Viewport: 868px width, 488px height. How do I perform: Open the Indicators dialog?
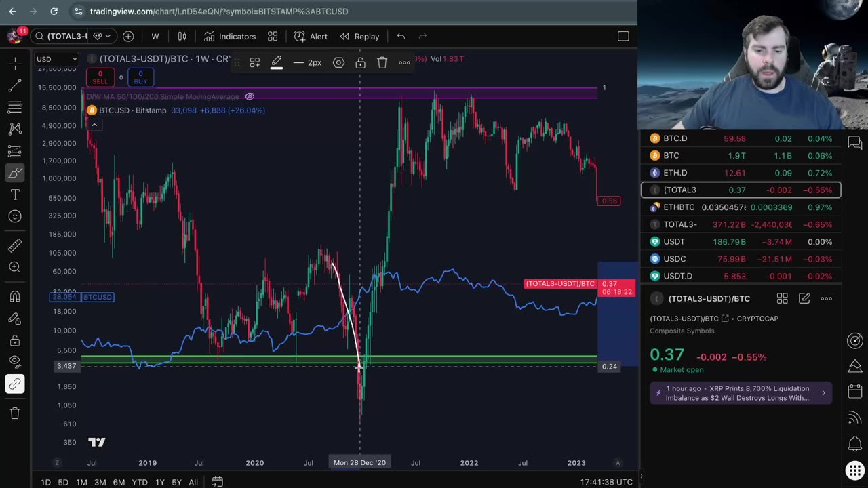[x=230, y=36]
